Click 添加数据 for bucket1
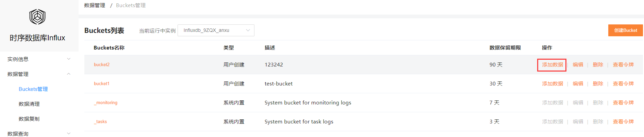 552,83
